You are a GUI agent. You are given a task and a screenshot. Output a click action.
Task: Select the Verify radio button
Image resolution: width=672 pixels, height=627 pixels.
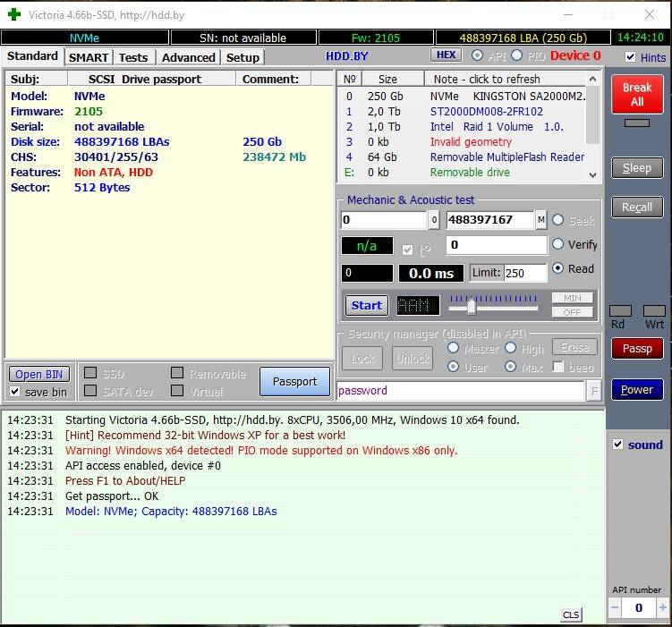click(557, 244)
